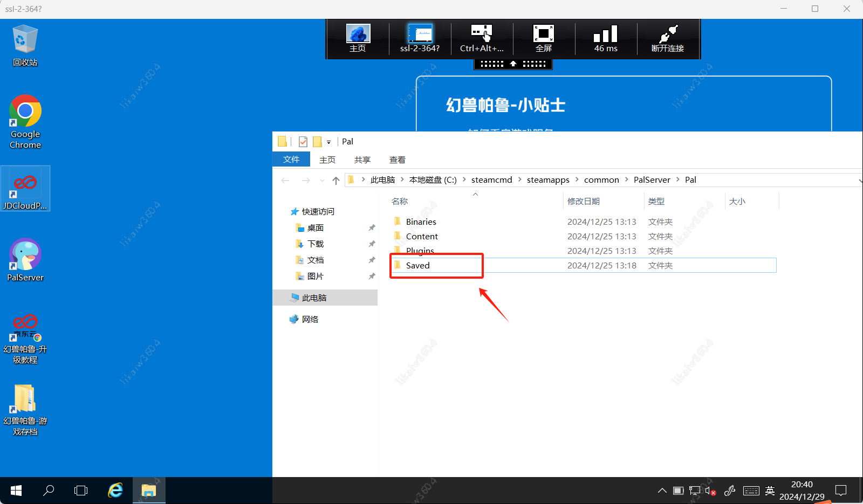Open the Customize Quick Access Toolbar dropdown

pyautogui.click(x=328, y=142)
